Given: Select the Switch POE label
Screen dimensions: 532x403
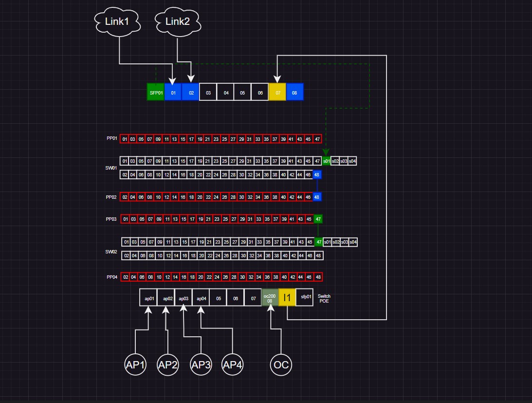Looking at the screenshot, I should [x=324, y=298].
